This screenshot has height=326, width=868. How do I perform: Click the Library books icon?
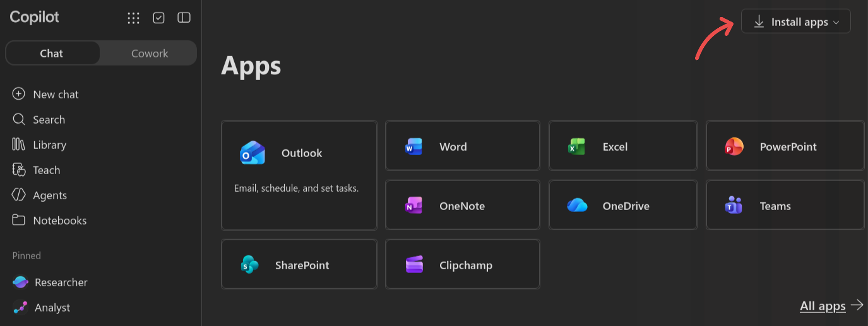point(19,144)
